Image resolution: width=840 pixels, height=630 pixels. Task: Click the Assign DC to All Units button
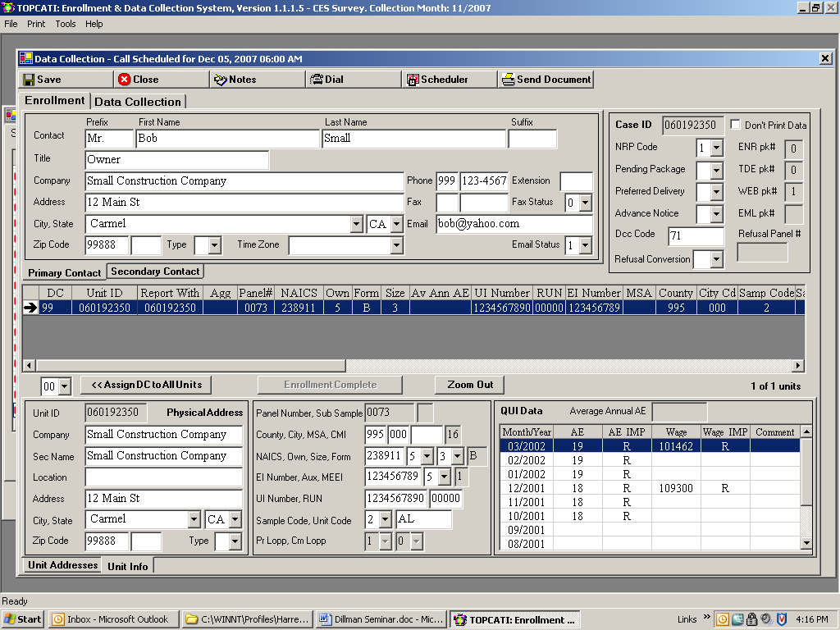coord(147,385)
